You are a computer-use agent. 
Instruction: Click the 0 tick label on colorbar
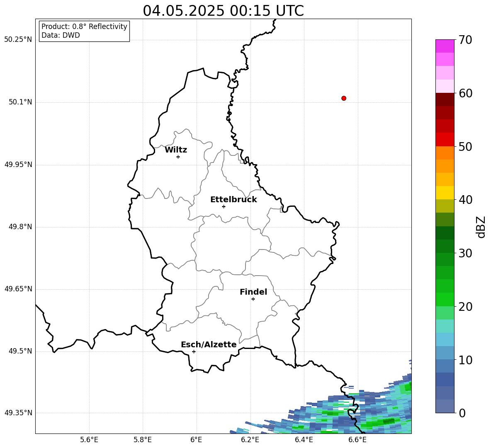462,413
